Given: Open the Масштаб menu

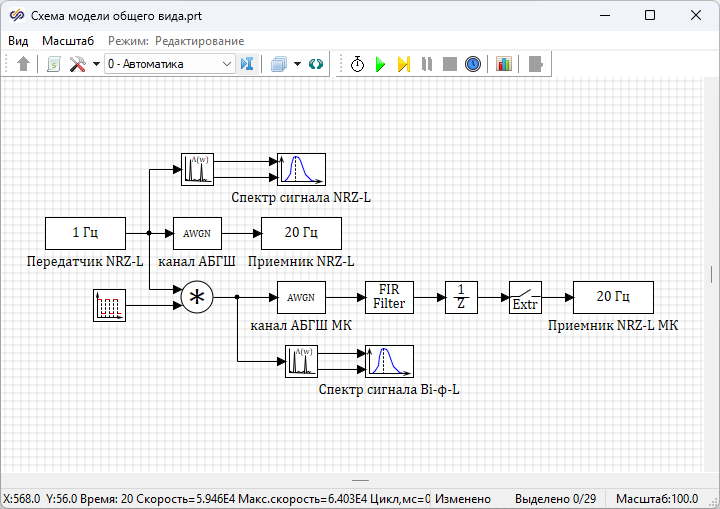Looking at the screenshot, I should [68, 41].
